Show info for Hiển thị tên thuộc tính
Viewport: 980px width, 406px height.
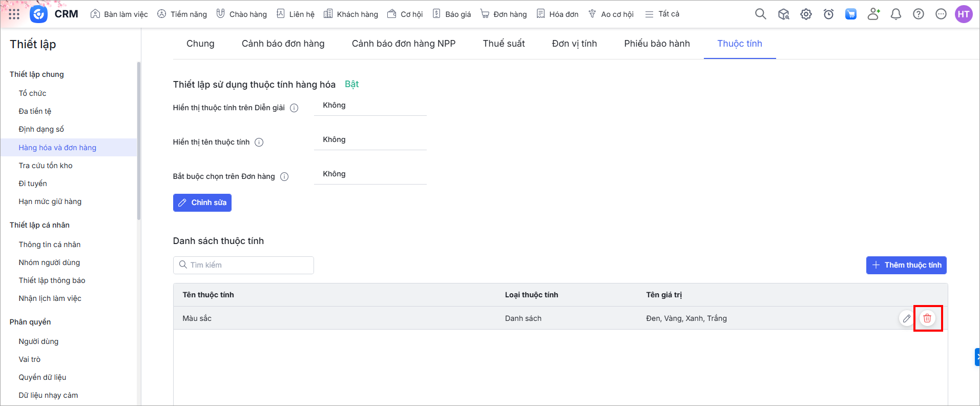[x=259, y=143]
